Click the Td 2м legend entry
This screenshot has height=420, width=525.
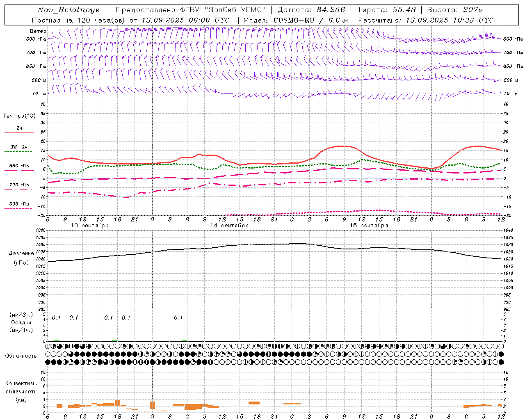pyautogui.click(x=19, y=147)
